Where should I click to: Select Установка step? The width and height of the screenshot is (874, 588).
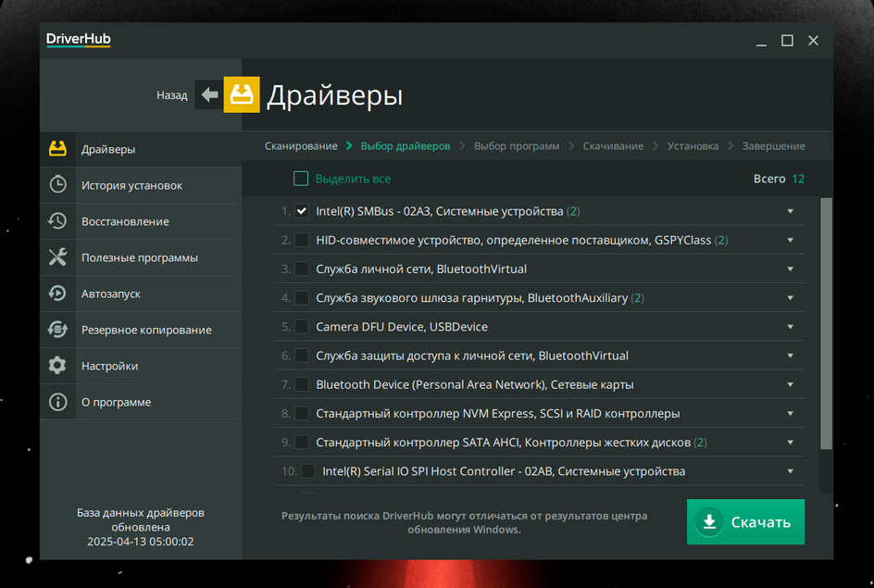693,146
